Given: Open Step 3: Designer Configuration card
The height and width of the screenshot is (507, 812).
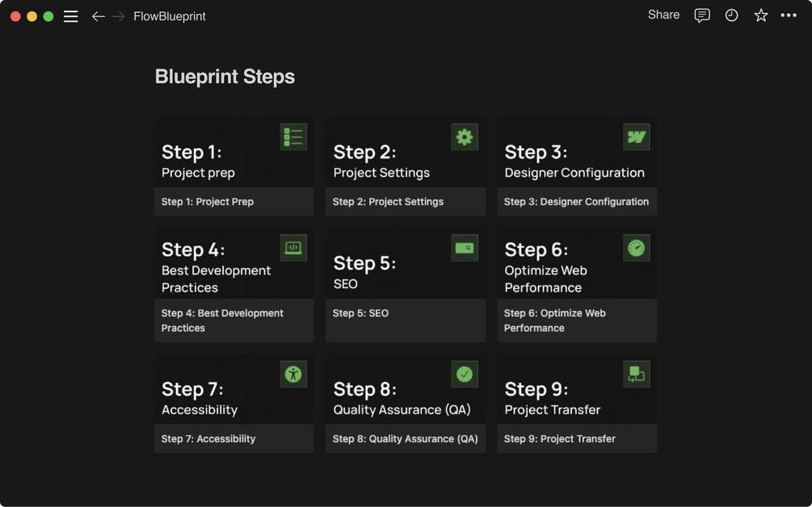Looking at the screenshot, I should 576,166.
